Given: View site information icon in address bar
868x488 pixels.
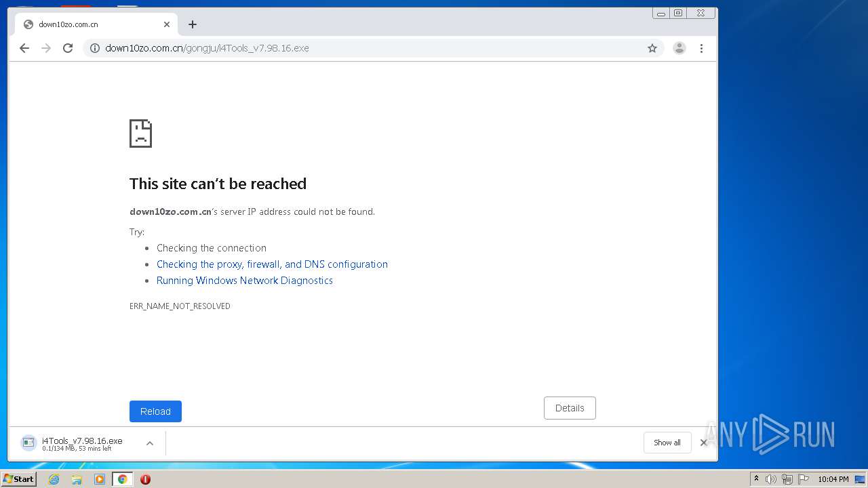Looking at the screenshot, I should click(95, 48).
